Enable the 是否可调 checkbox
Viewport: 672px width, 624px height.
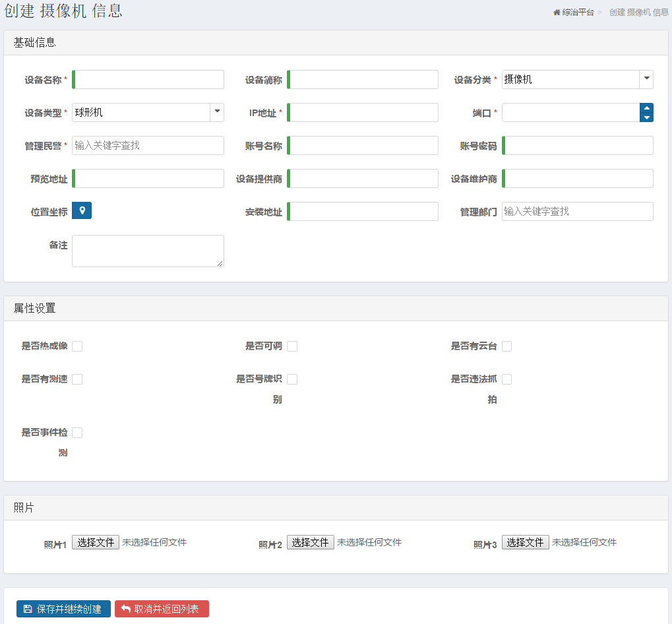click(x=292, y=346)
